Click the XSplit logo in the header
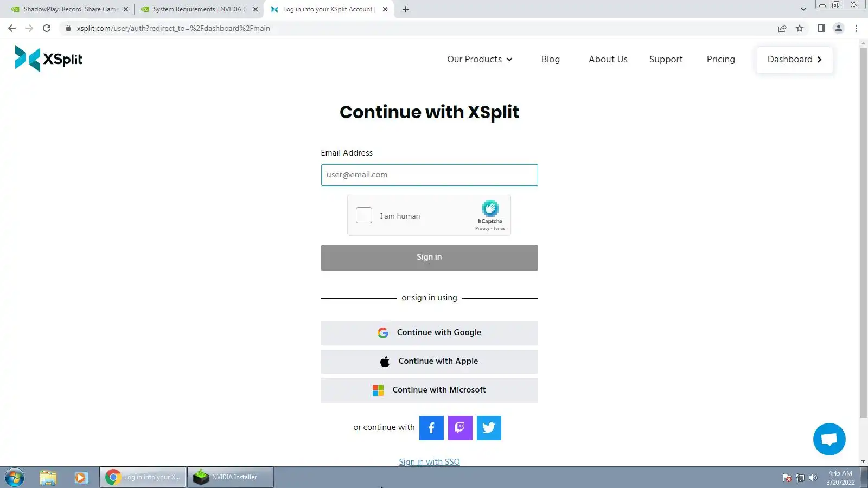868x488 pixels. tap(48, 59)
